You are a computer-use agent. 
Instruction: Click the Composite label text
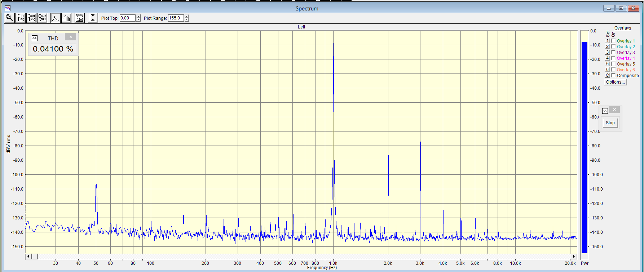(628, 76)
